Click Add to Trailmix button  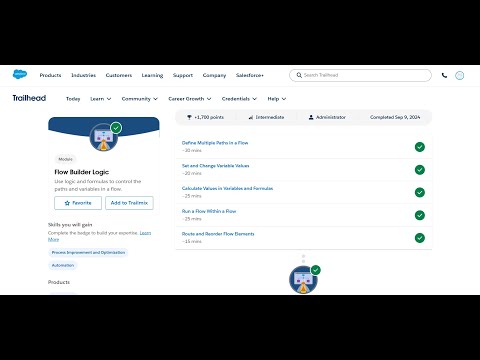pyautogui.click(x=129, y=203)
